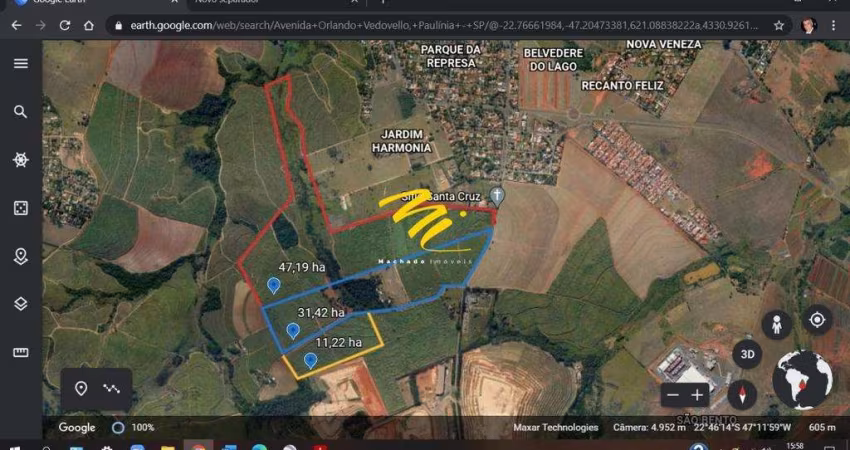Click the Jardim Harmonia label
This screenshot has width=850, height=450.
coord(402,141)
